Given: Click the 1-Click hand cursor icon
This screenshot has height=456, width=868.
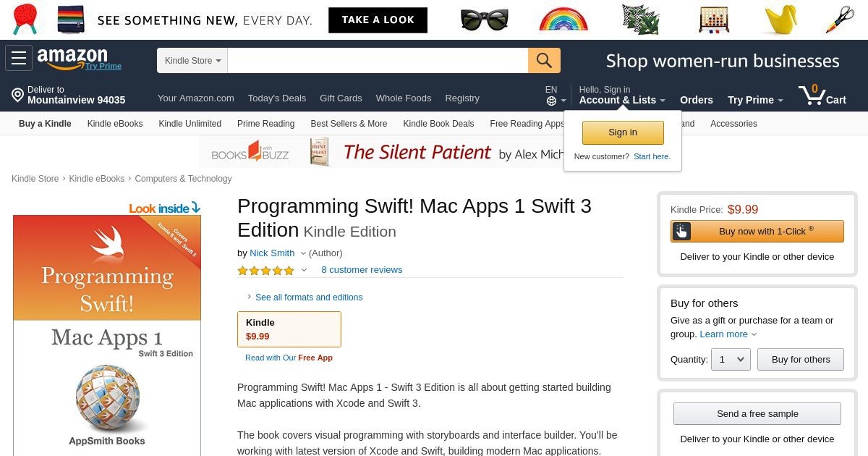Looking at the screenshot, I should 681,231.
